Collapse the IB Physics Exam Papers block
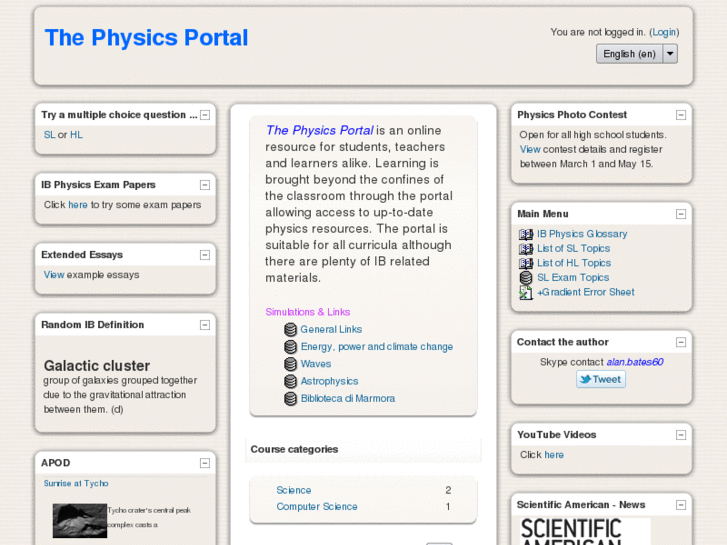The height and width of the screenshot is (545, 727). (x=205, y=185)
